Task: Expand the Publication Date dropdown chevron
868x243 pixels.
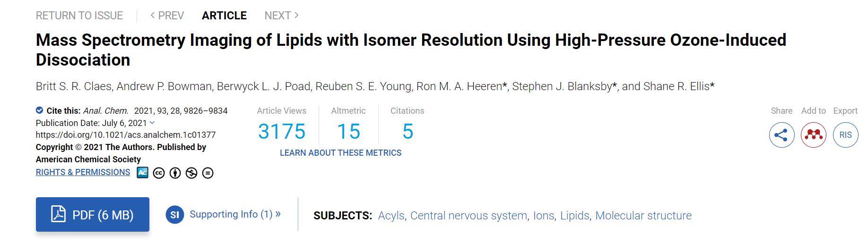Action: tap(152, 123)
